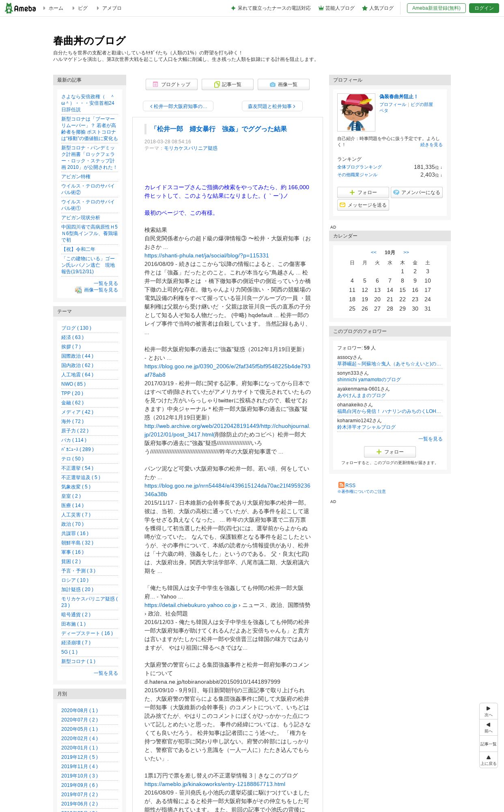Viewport: 504px width, 812px height.
Task: Open the RSS feed icon link
Action: point(347,485)
